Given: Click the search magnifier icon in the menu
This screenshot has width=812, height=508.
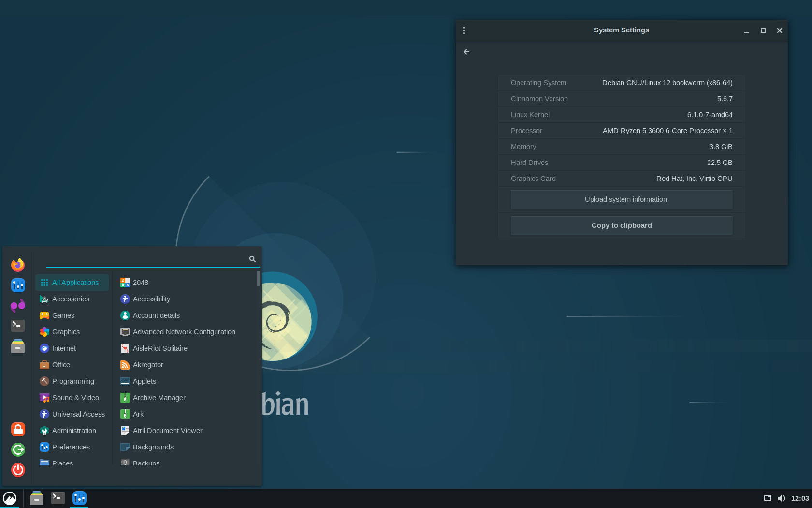Looking at the screenshot, I should 252,259.
